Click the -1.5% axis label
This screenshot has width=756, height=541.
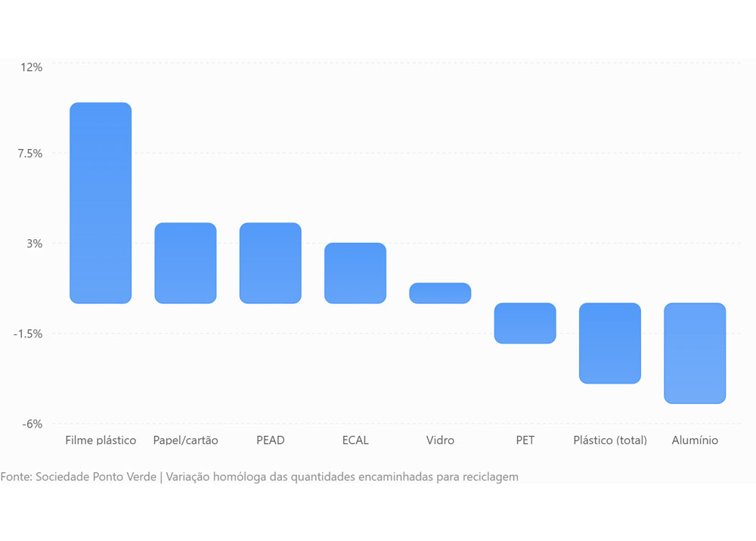pyautogui.click(x=27, y=334)
